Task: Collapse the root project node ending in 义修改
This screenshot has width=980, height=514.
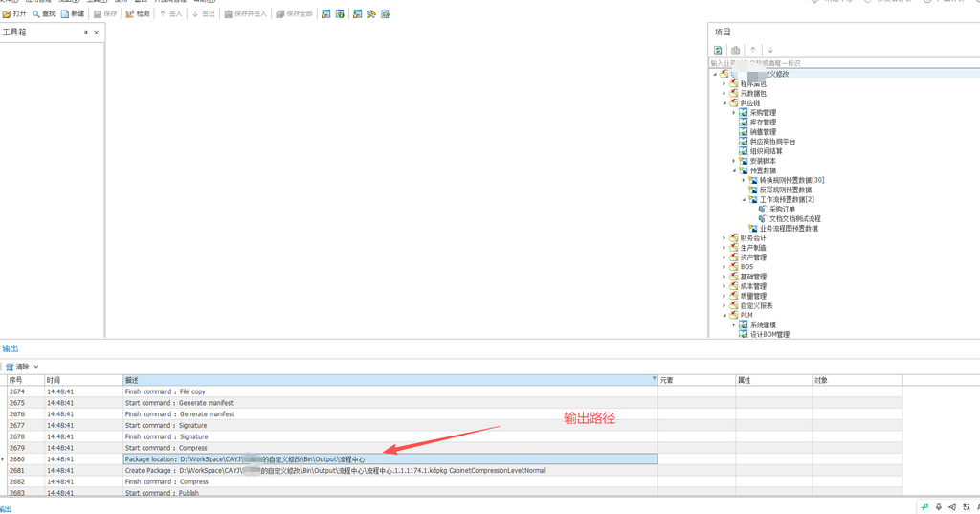Action: click(x=715, y=74)
